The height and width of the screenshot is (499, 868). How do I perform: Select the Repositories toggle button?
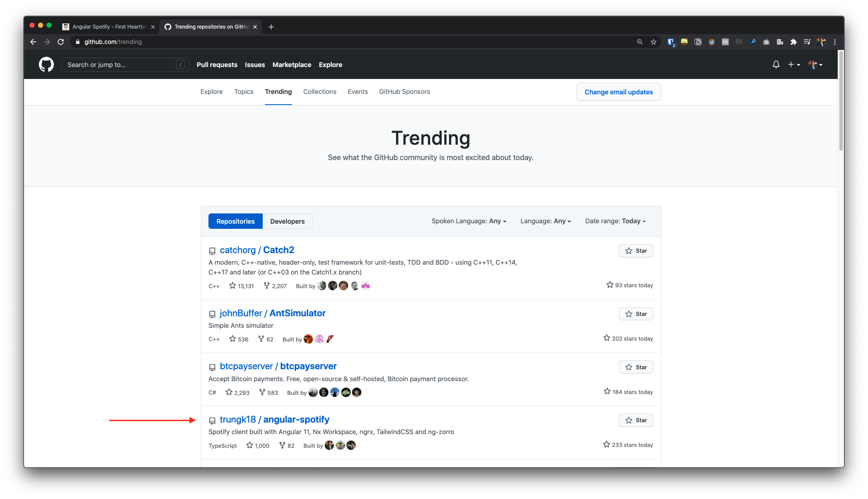click(x=235, y=221)
